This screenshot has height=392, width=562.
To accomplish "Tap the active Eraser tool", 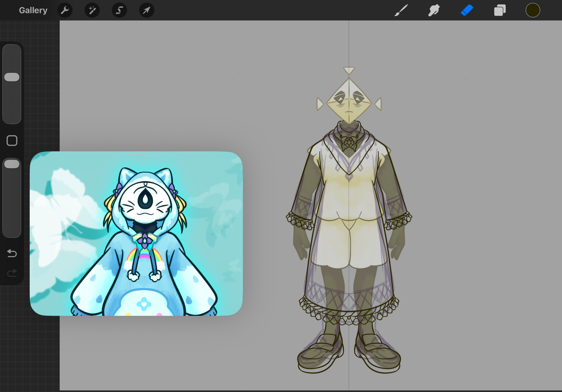I will [x=467, y=10].
